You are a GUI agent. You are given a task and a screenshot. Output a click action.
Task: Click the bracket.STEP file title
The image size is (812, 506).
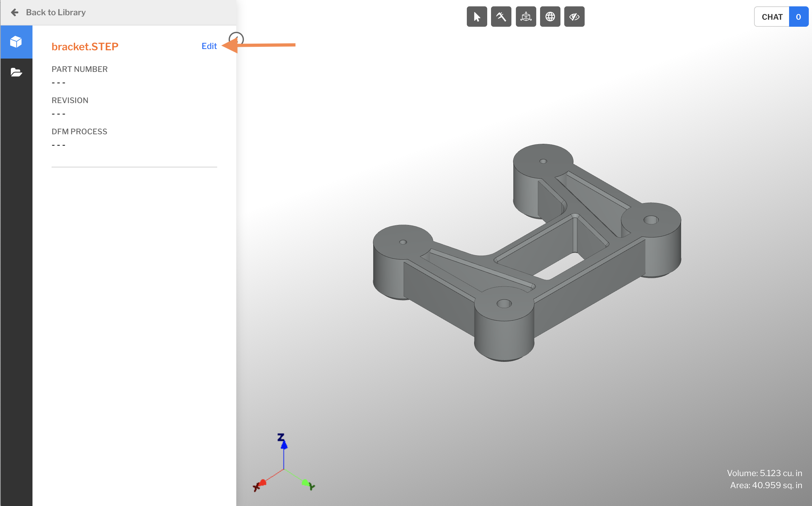[x=85, y=46]
